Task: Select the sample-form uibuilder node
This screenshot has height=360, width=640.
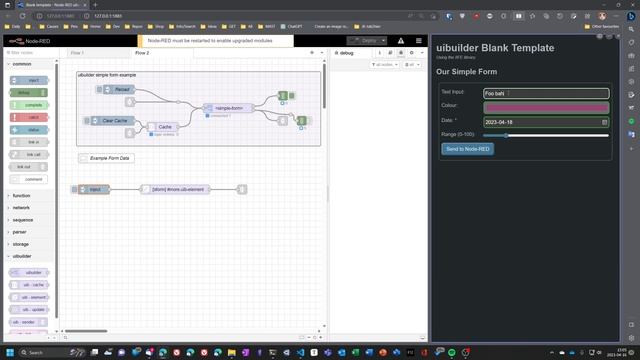Action: 229,108
